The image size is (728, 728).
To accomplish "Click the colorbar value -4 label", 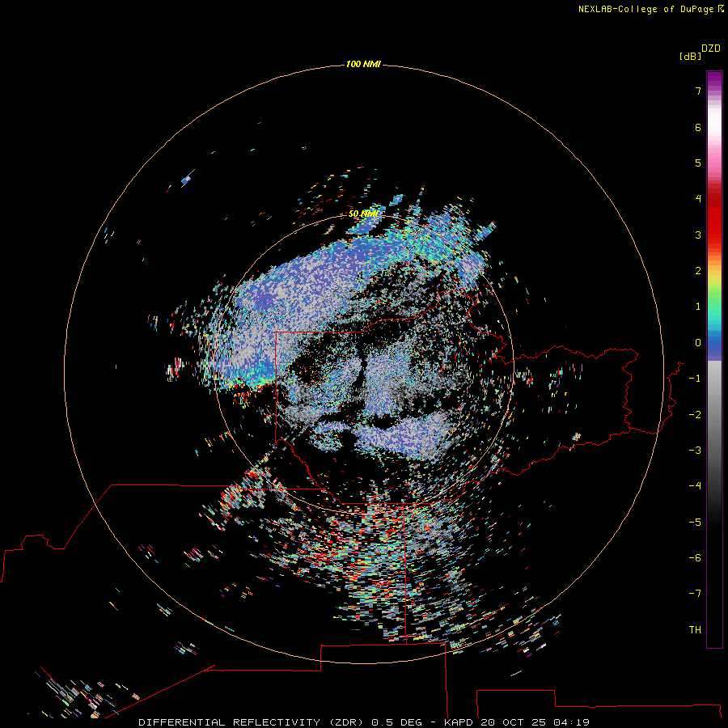I will (695, 486).
